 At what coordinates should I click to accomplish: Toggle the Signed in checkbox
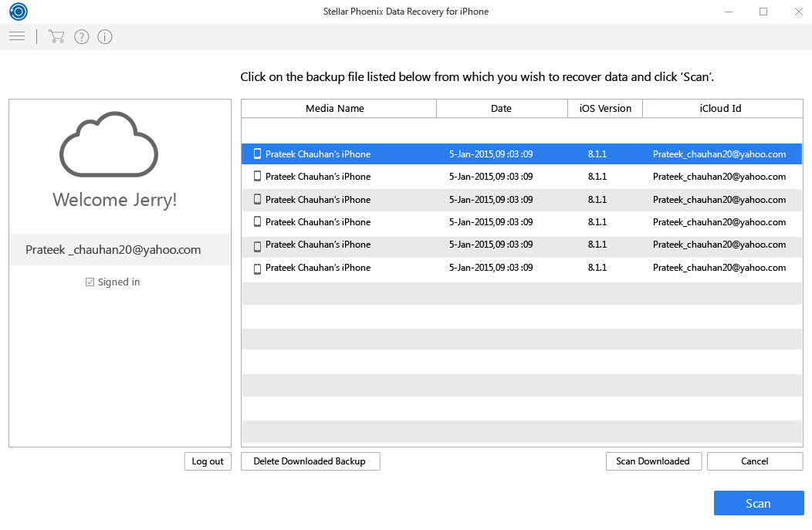(x=90, y=282)
